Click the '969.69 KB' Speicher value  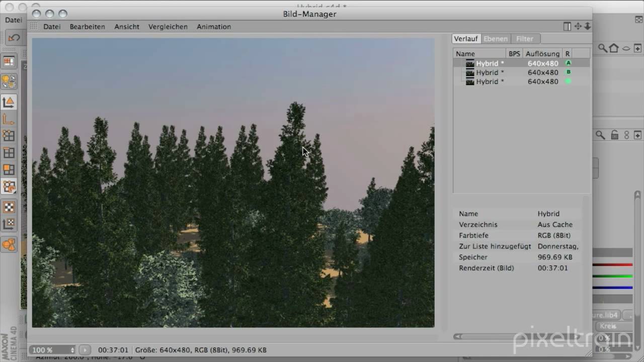tap(555, 257)
